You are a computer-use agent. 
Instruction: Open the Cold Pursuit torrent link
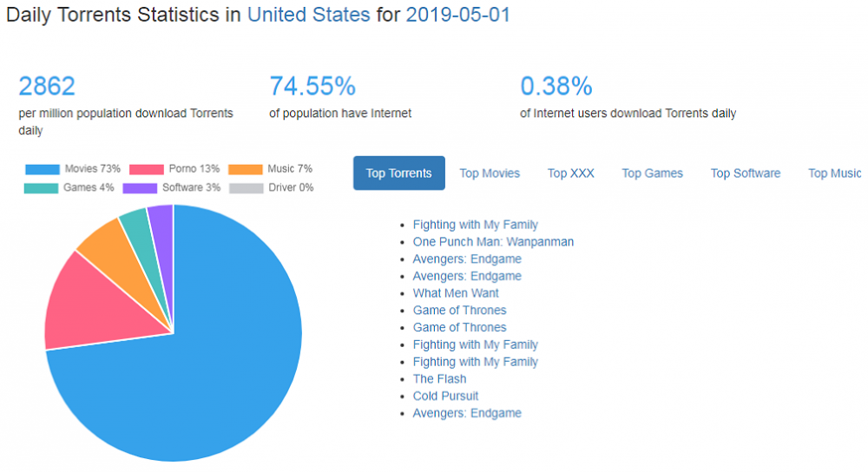pyautogui.click(x=445, y=397)
